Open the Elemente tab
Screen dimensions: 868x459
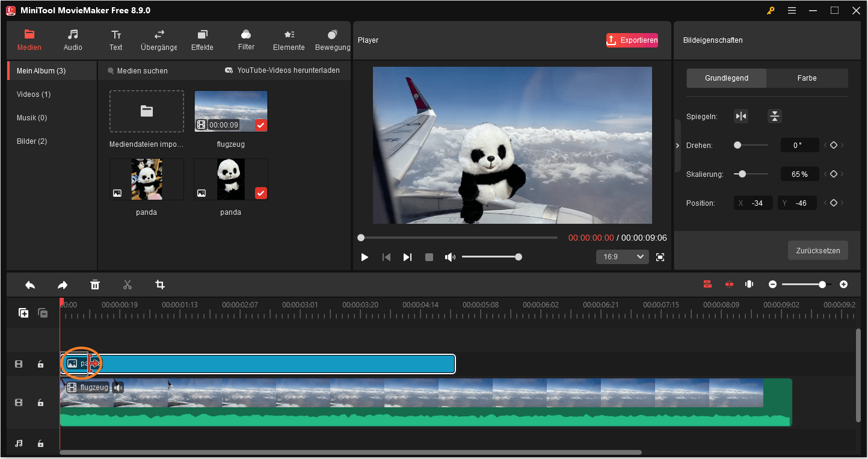tap(289, 40)
